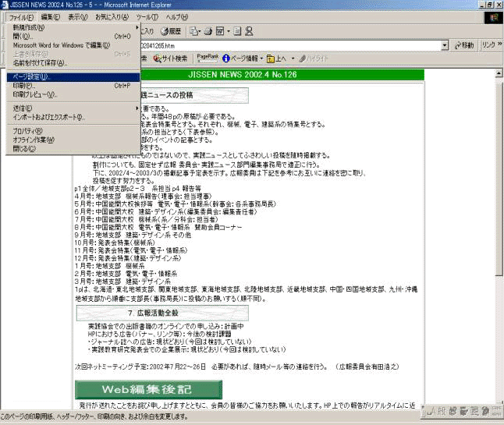This screenshot has width=504, height=425.
Task: Open the address bar dropdown arrow
Action: [x=445, y=45]
